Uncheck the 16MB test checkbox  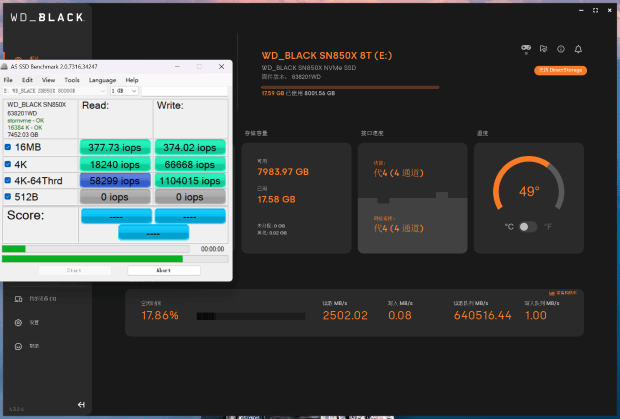pyautogui.click(x=8, y=147)
